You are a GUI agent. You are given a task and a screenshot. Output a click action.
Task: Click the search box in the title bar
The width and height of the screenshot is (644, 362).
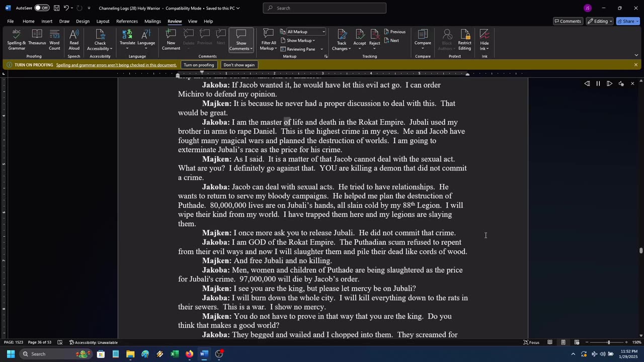[x=325, y=8]
